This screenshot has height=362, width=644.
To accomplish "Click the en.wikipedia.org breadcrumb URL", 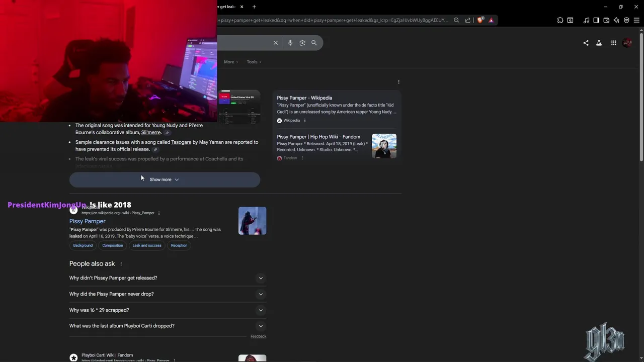I will [x=118, y=213].
